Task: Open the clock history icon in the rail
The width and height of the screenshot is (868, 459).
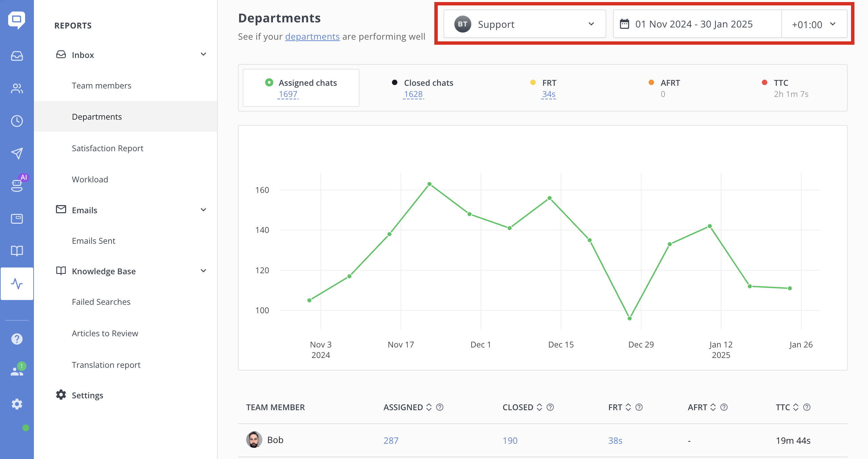Action: (x=17, y=121)
